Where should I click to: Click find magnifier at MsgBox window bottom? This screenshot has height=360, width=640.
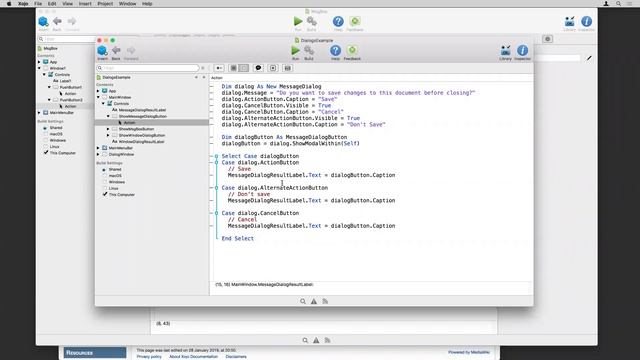(305, 340)
